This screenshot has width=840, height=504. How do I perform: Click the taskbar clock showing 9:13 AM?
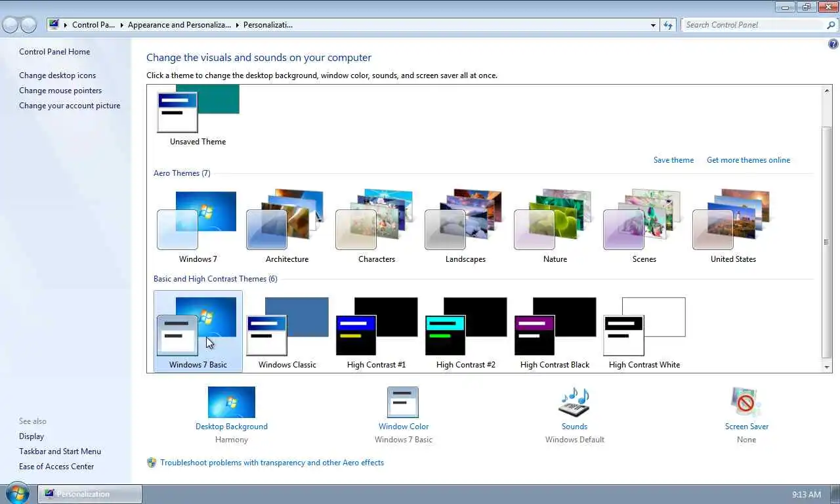pos(806,494)
